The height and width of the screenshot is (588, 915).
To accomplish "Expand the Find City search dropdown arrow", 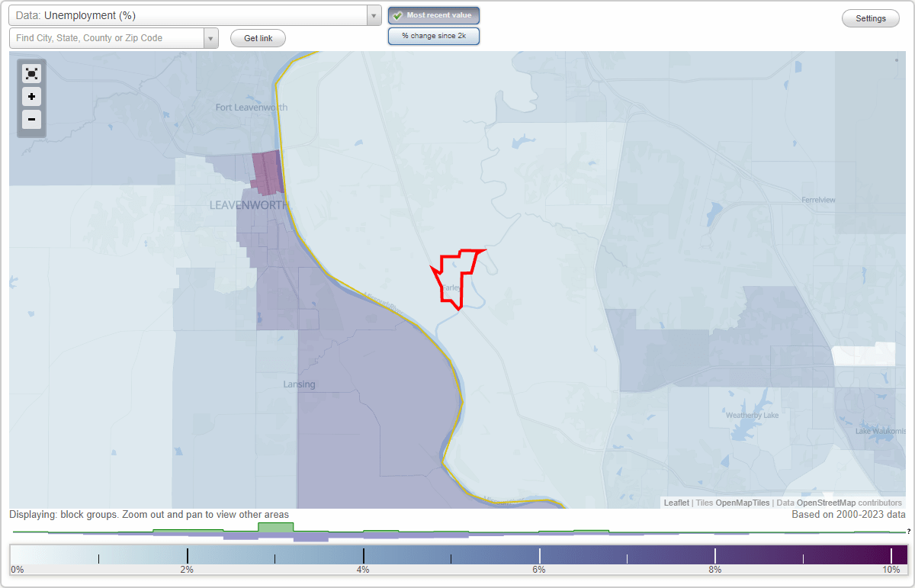I will 211,37.
